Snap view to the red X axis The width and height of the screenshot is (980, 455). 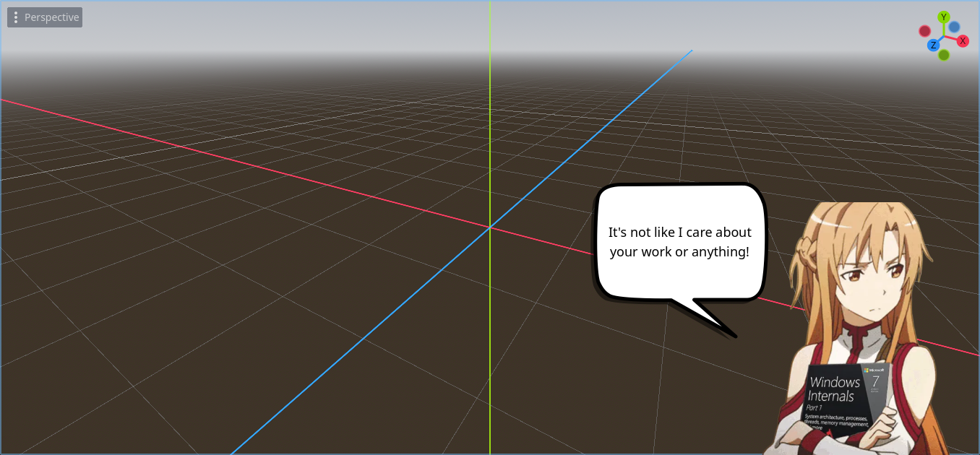tap(963, 41)
